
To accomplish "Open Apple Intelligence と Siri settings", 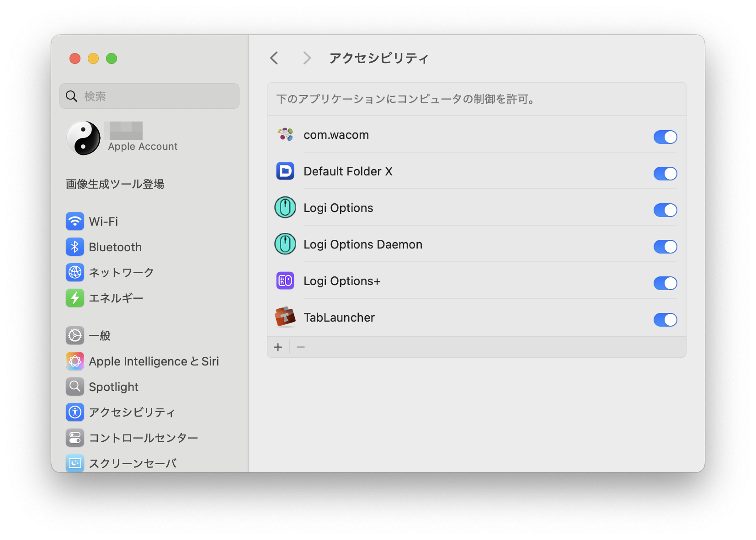I will point(154,361).
